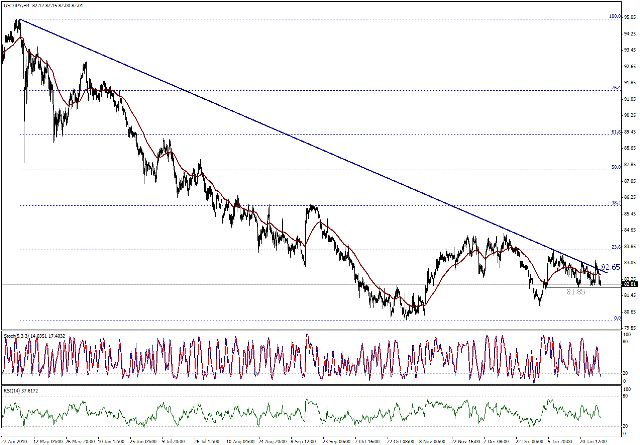Click divider between price chart and Stoch

pyautogui.click(x=300, y=333)
